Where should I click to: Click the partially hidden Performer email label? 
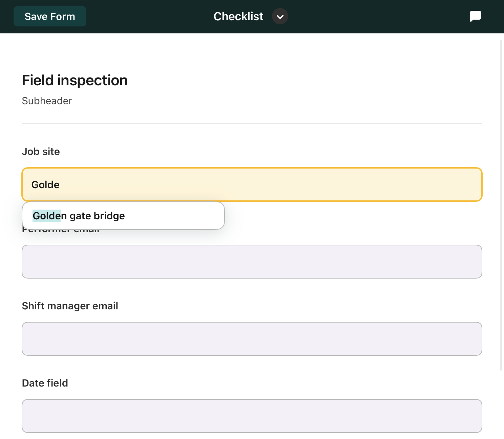(x=61, y=232)
